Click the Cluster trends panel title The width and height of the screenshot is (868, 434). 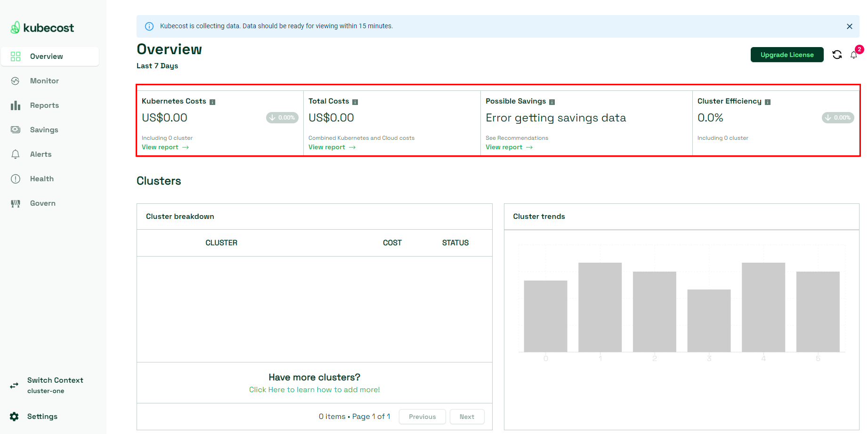point(539,217)
